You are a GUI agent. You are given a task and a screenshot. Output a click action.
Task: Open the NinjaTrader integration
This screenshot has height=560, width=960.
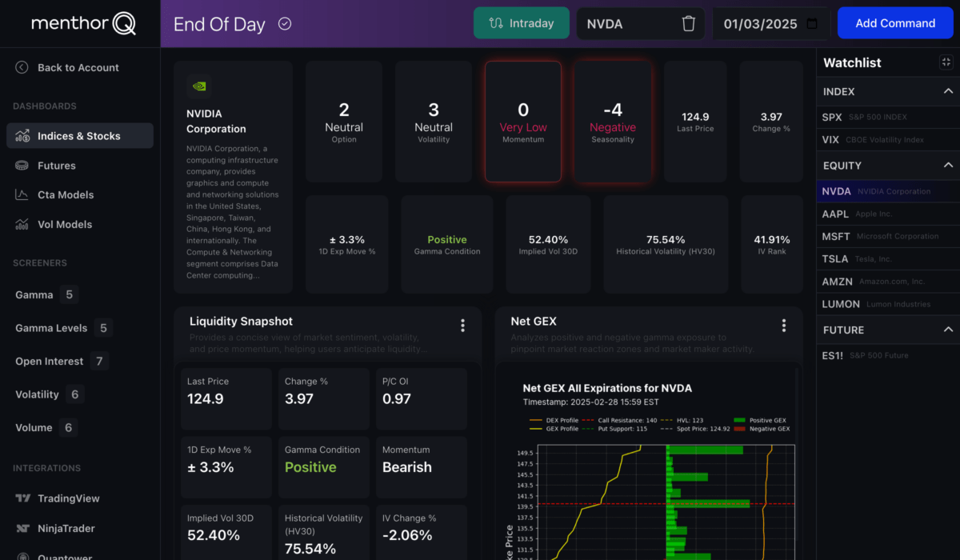80,528
